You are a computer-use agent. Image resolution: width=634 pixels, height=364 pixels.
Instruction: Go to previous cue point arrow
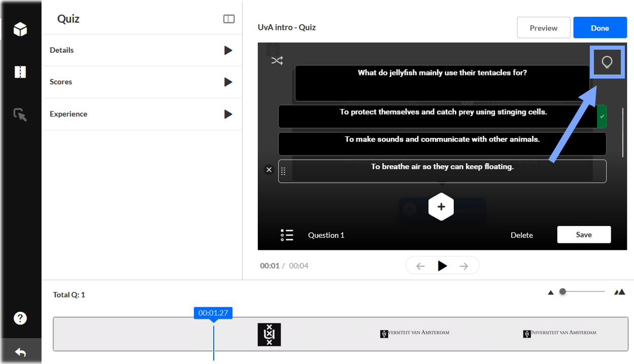click(420, 266)
